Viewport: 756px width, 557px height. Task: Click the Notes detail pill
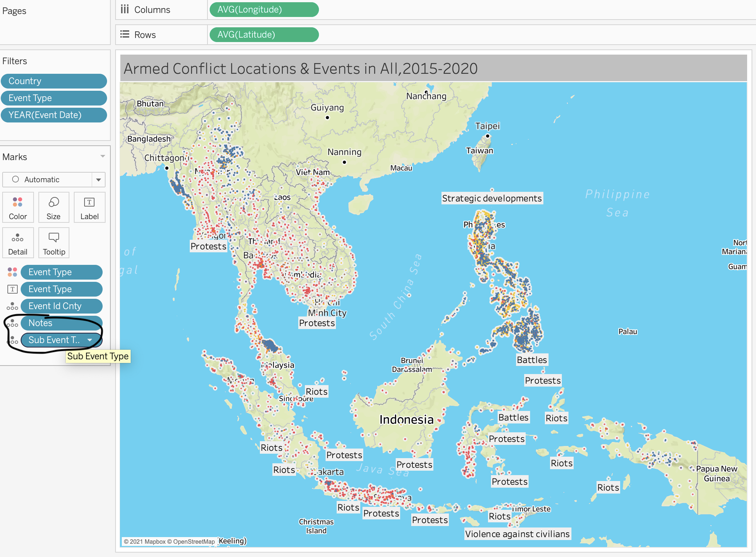coord(61,323)
